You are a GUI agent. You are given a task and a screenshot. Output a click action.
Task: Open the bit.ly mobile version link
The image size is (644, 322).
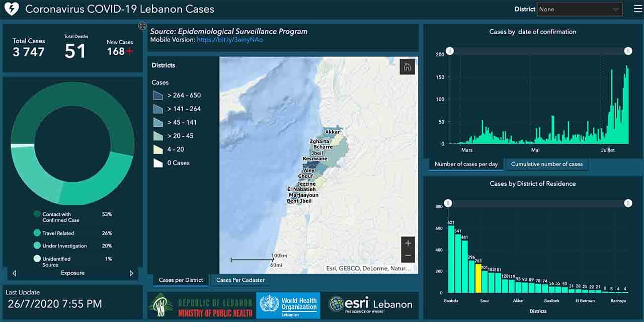tap(229, 40)
